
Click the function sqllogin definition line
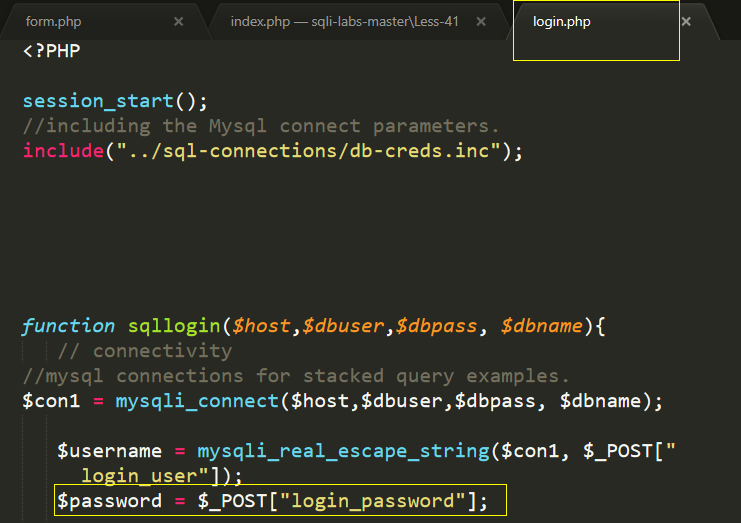[313, 326]
